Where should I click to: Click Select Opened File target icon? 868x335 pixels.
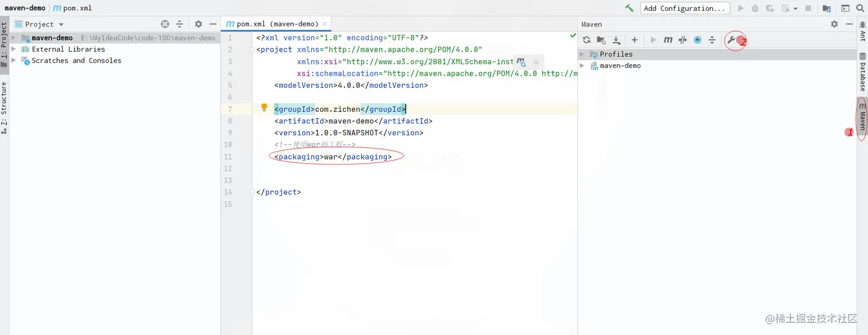click(x=165, y=24)
